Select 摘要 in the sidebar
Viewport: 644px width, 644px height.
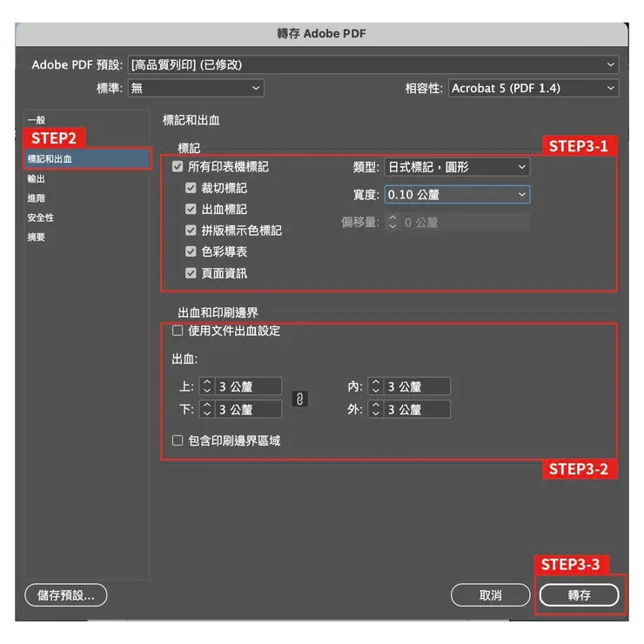(x=37, y=237)
